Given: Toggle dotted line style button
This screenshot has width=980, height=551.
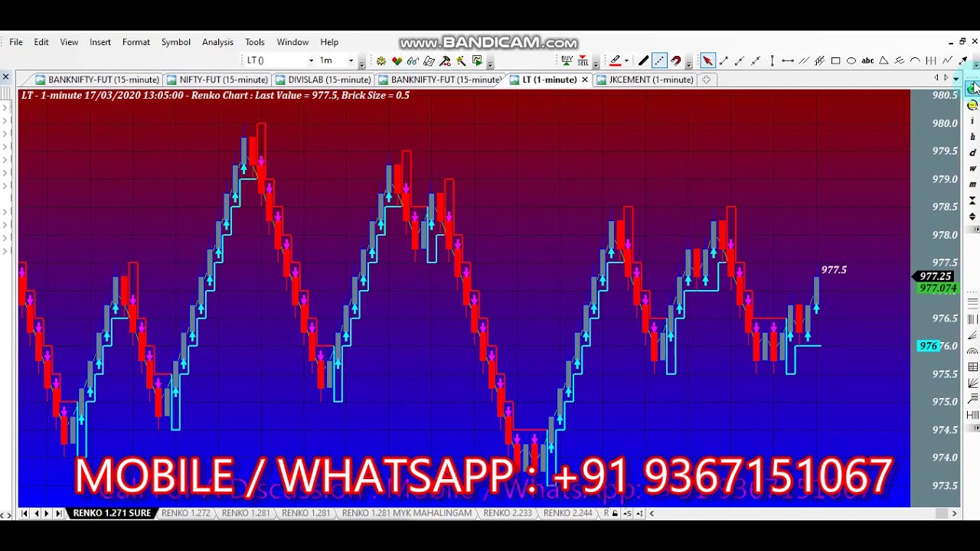Looking at the screenshot, I should [659, 60].
